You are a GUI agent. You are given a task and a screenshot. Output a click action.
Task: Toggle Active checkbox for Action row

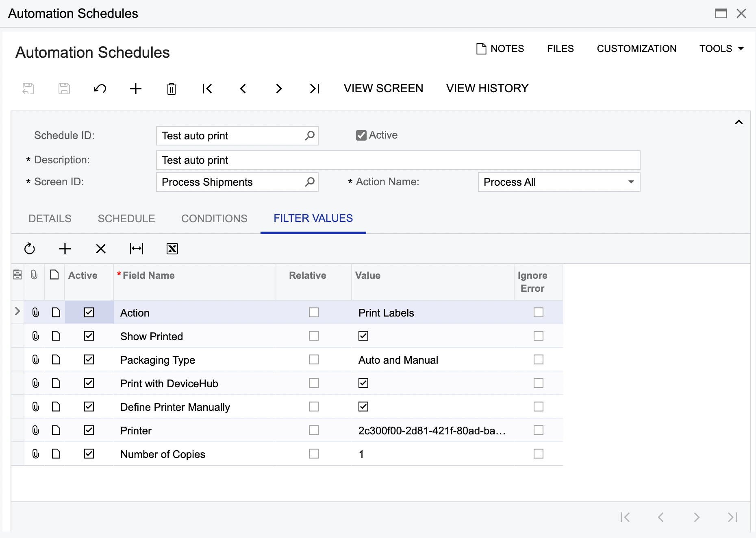pos(89,312)
